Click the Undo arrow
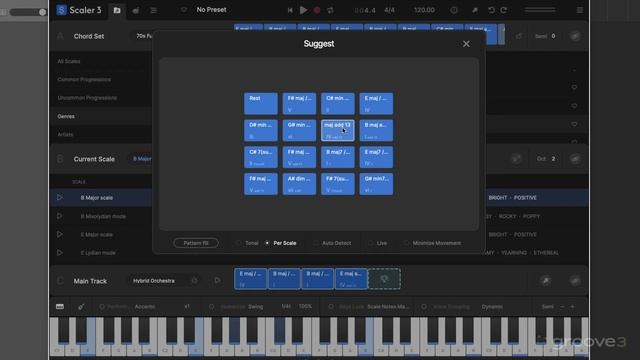Image resolution: width=640 pixels, height=360 pixels. (491, 10)
